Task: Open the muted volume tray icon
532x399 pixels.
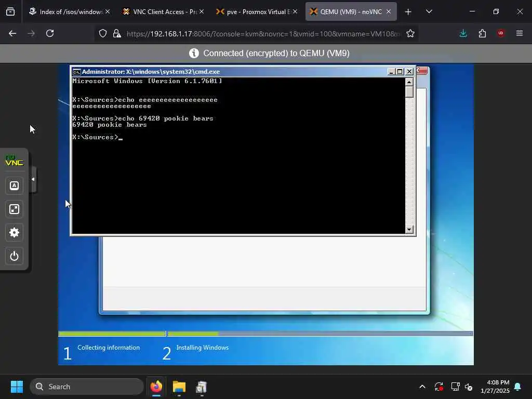Action: [469, 387]
